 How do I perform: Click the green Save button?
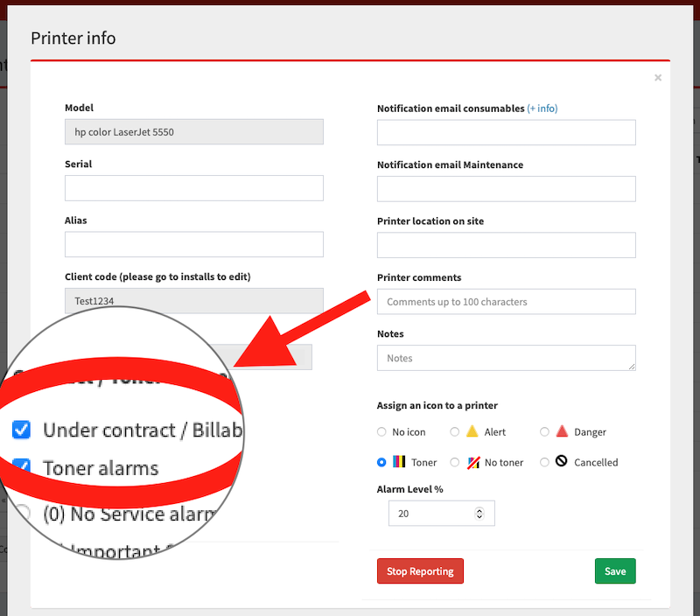(615, 571)
